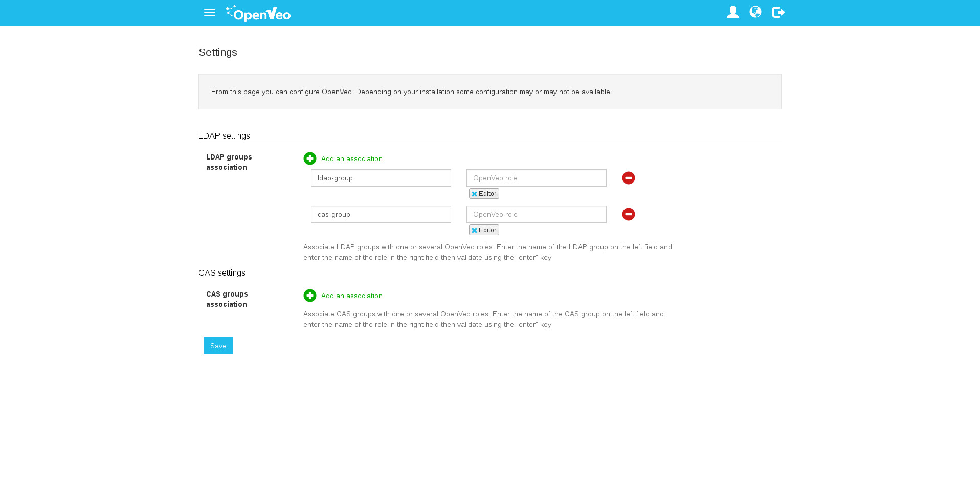Screen dimensions: 980x477
Task: Click green plus icon under CAS settings
Action: tap(310, 296)
